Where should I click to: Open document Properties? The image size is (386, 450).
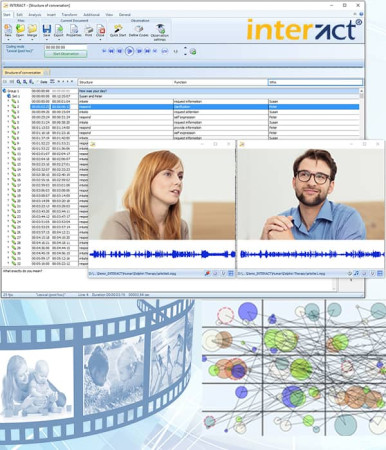click(74, 30)
